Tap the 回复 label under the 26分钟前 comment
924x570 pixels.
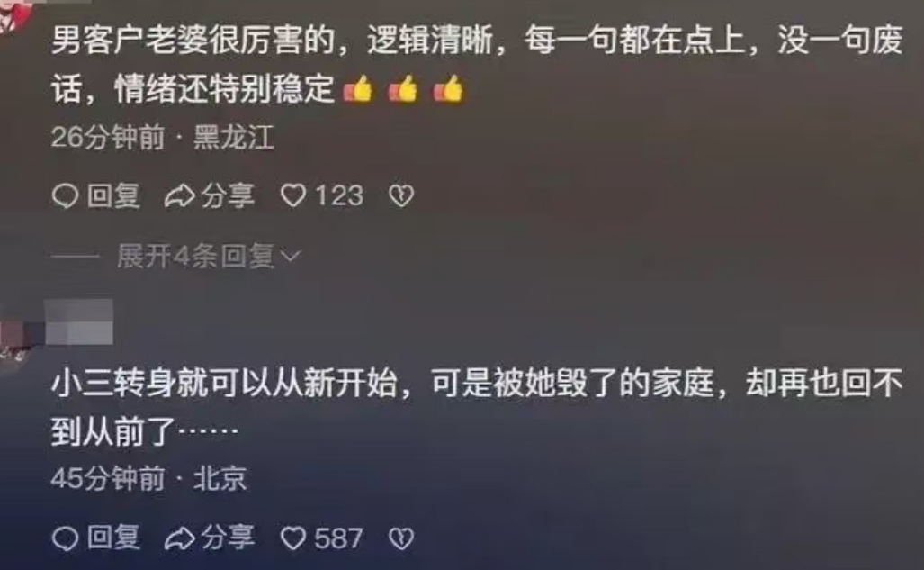[113, 196]
